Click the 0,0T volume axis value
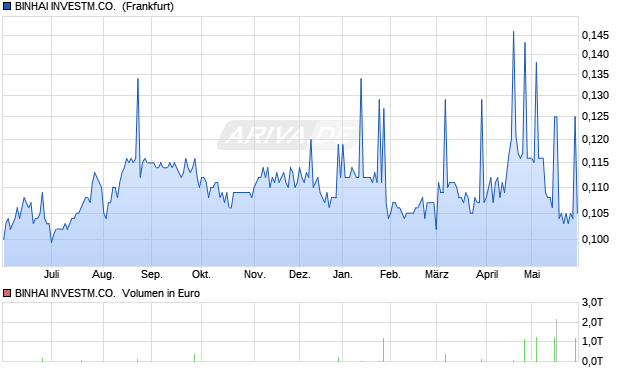The height and width of the screenshot is (371, 620). (592, 361)
